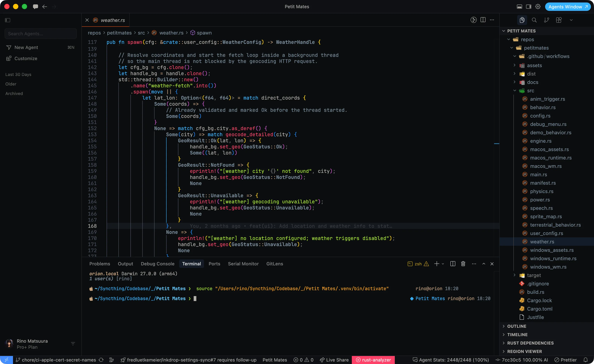Open the Source Control branch icon

coord(546,20)
